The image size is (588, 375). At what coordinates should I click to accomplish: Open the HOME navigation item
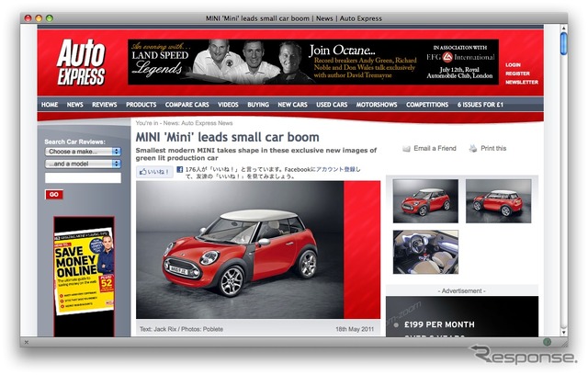pyautogui.click(x=50, y=105)
